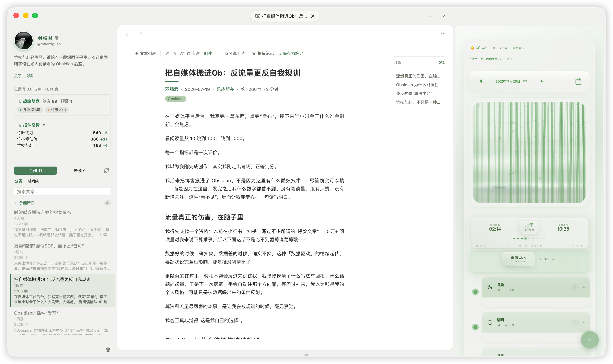Decrease font size with A- button

[168, 53]
